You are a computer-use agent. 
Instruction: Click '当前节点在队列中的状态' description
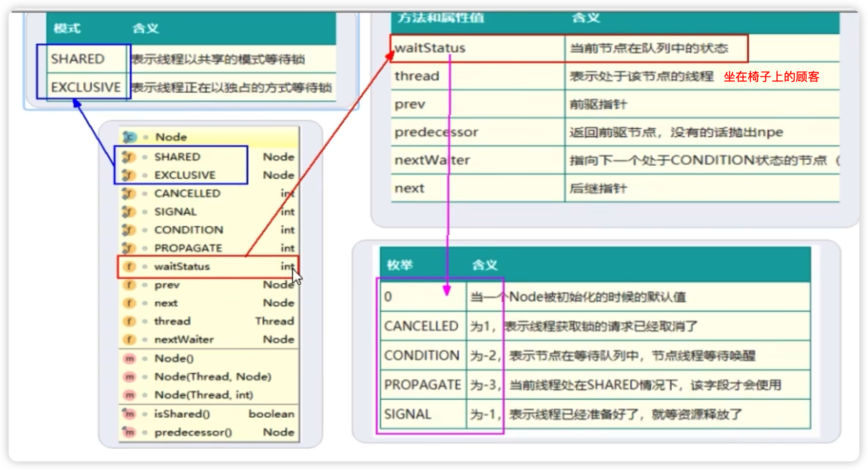pyautogui.click(x=649, y=48)
